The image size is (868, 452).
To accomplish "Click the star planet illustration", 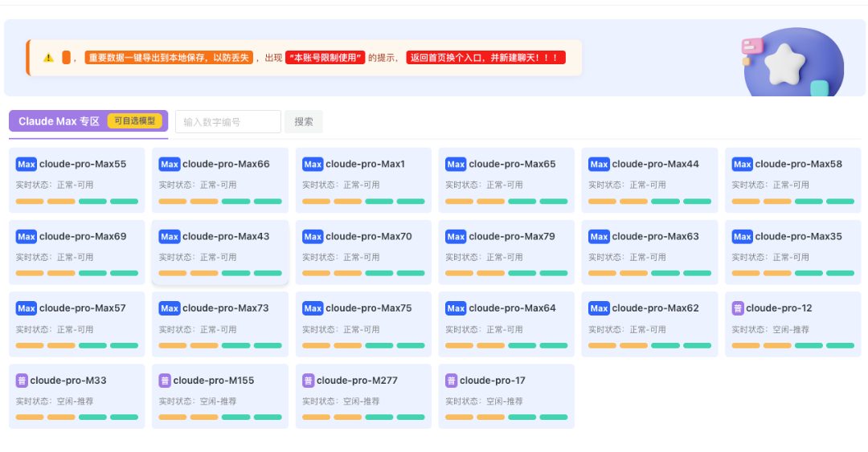I will pos(792,62).
